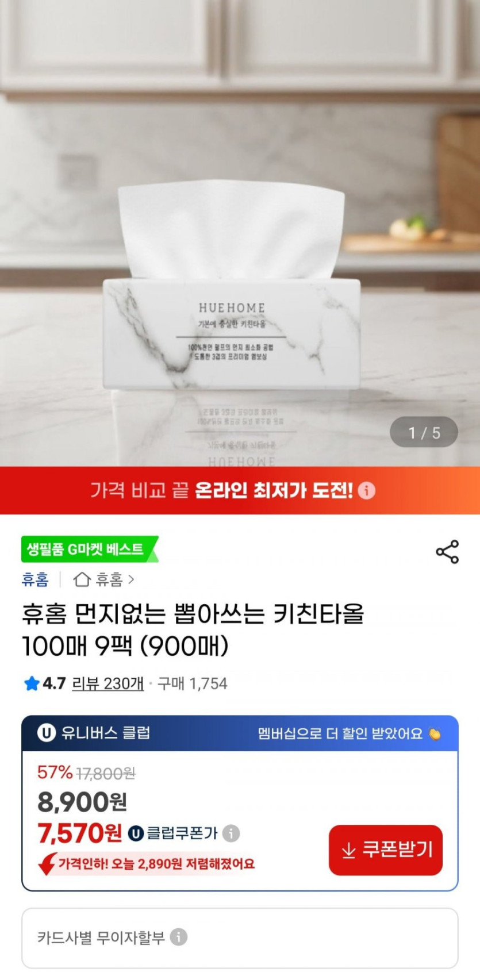Viewport: 480px width, 980px height.
Task: Tap the red price-drop arrow icon
Action: 47,864
